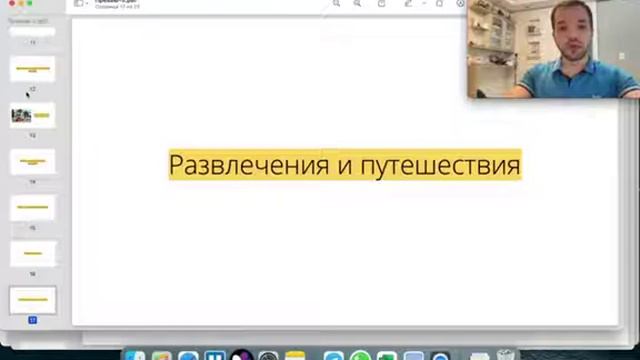
Task: Open the Trash in the Dock
Action: pyautogui.click(x=506, y=355)
